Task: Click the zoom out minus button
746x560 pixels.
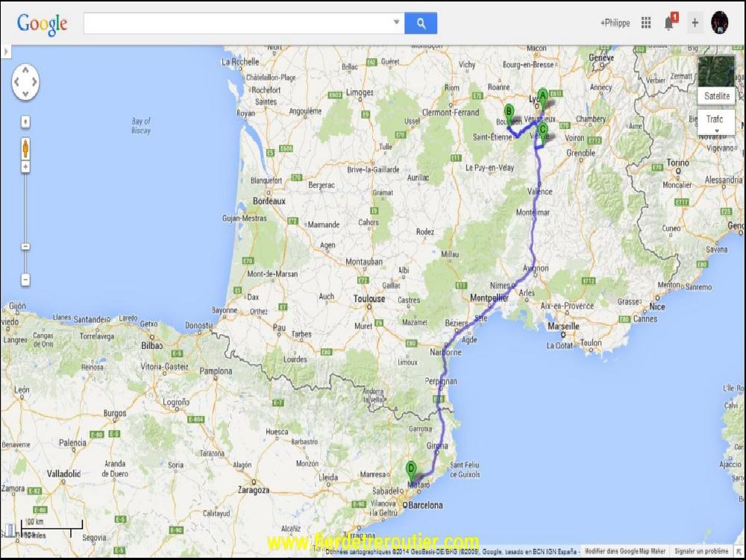Action: click(x=25, y=280)
